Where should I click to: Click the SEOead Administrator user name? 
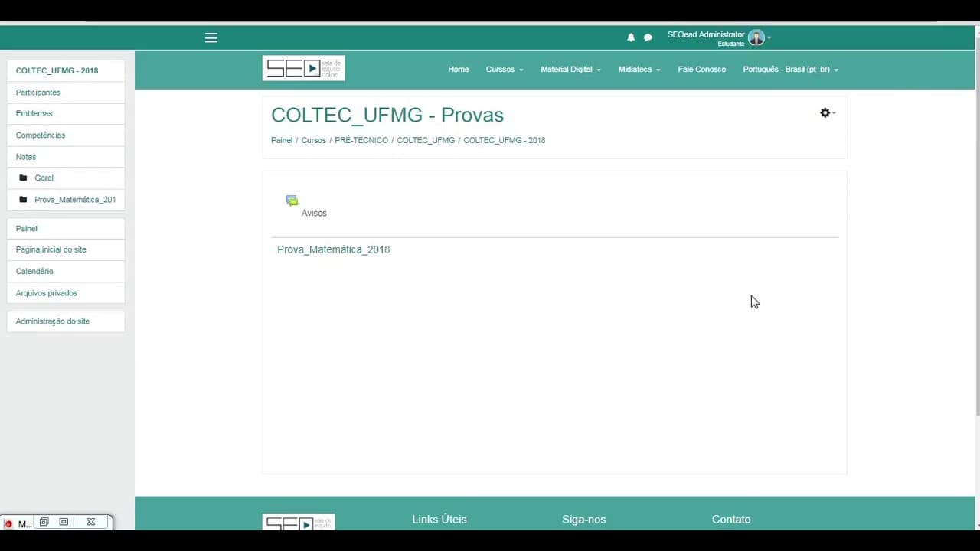click(x=705, y=34)
